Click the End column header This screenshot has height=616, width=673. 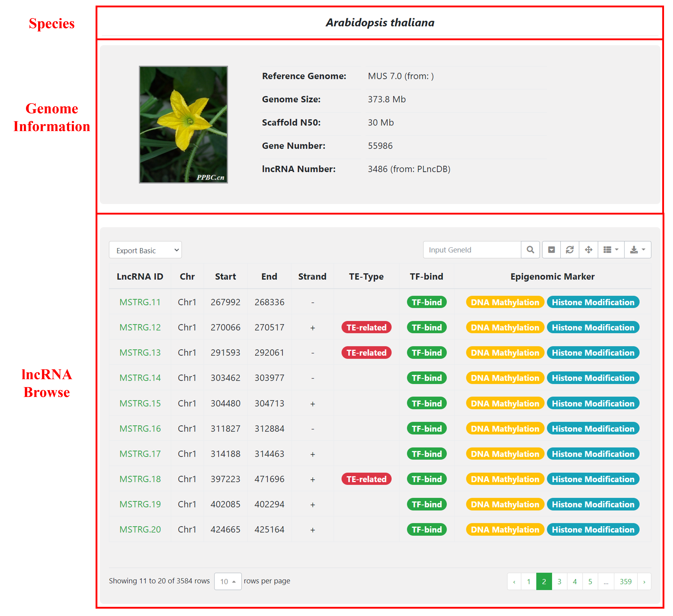tap(269, 277)
